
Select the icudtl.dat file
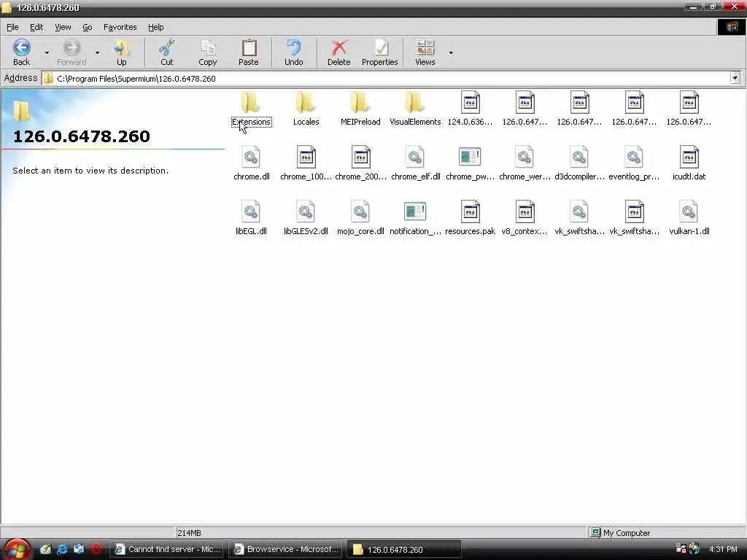(x=689, y=163)
